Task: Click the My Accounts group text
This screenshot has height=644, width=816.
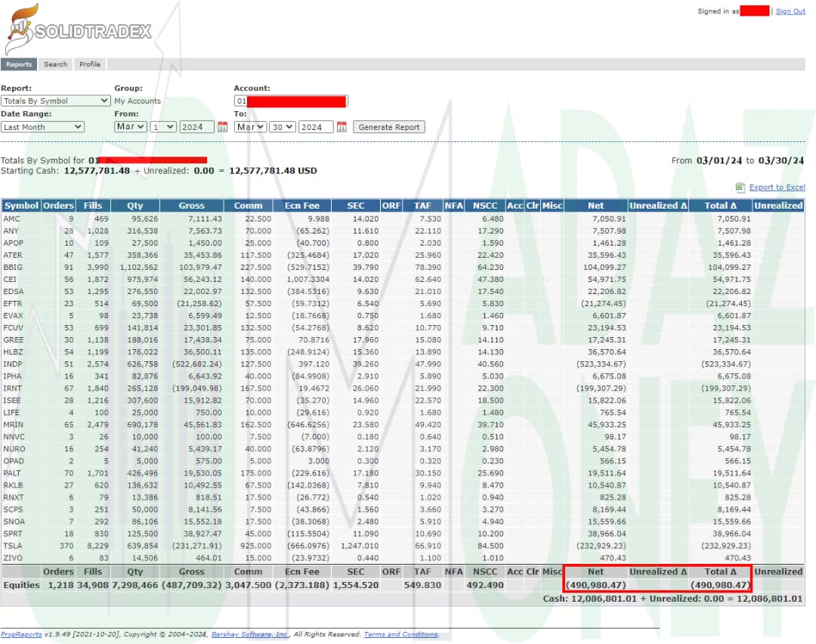Action: point(138,101)
